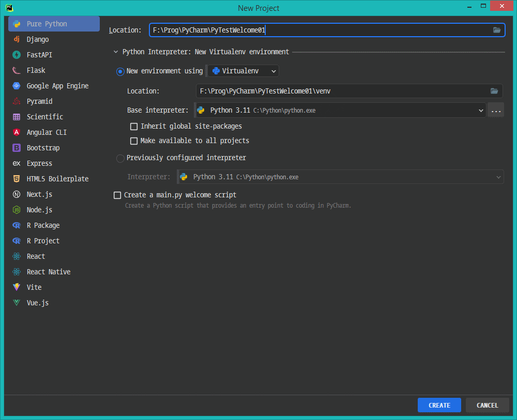
Task: Click the three-dots base interpreter browse button
Action: 496,111
